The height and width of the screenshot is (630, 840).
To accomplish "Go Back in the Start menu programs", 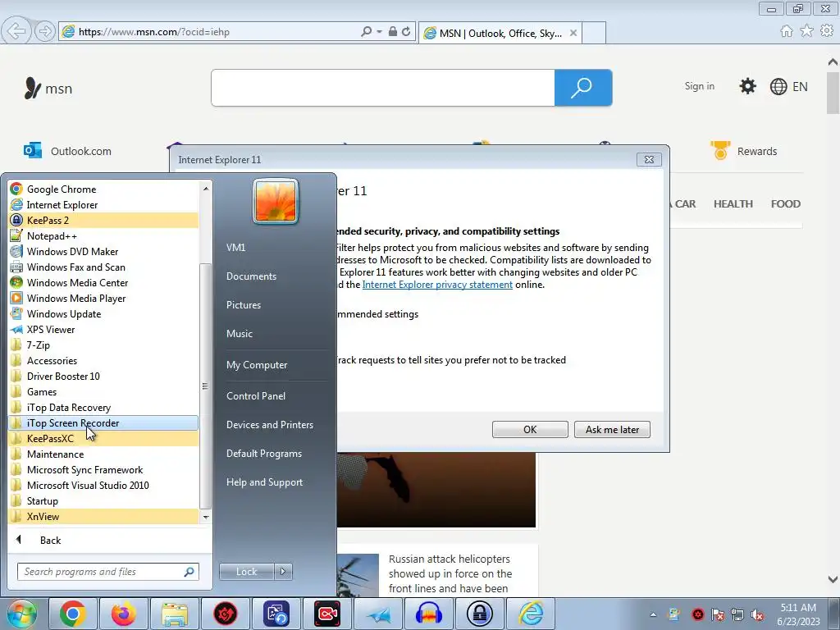I will point(50,541).
